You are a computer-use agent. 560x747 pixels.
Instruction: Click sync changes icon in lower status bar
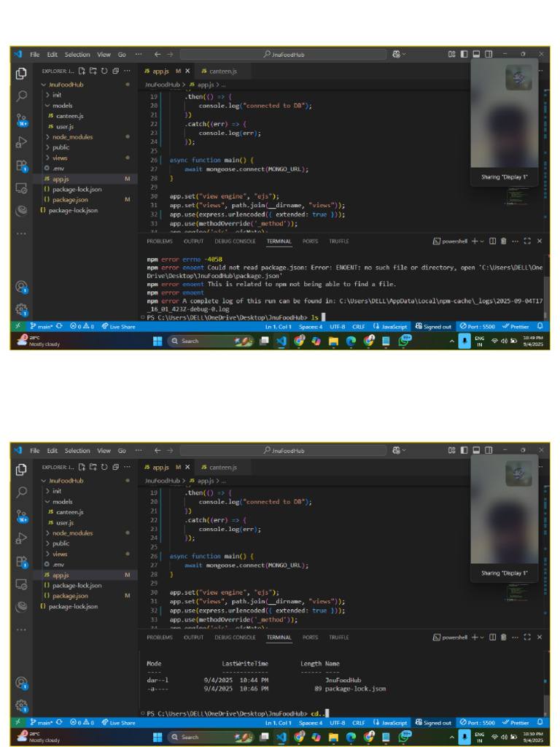[59, 722]
